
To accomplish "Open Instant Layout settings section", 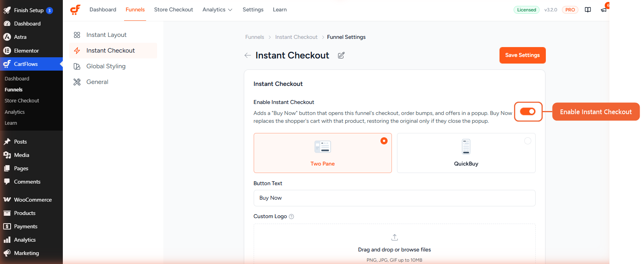I will click(113, 35).
